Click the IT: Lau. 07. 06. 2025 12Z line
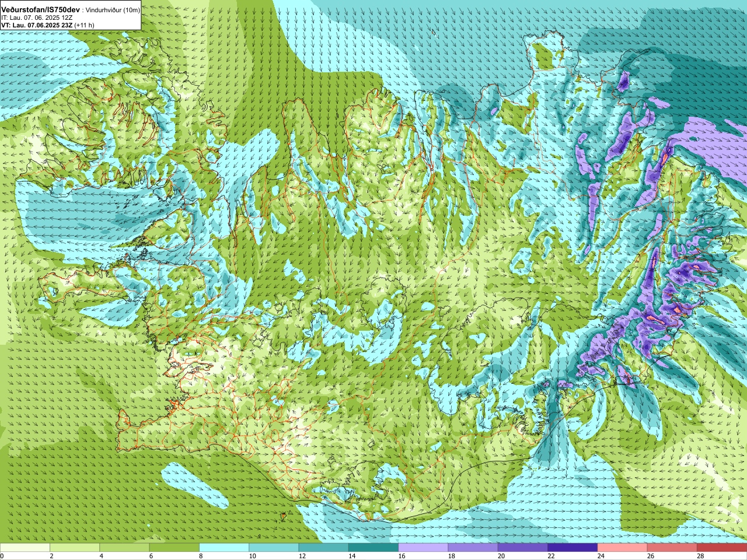Image resolution: width=747 pixels, height=560 pixels. coord(37,17)
